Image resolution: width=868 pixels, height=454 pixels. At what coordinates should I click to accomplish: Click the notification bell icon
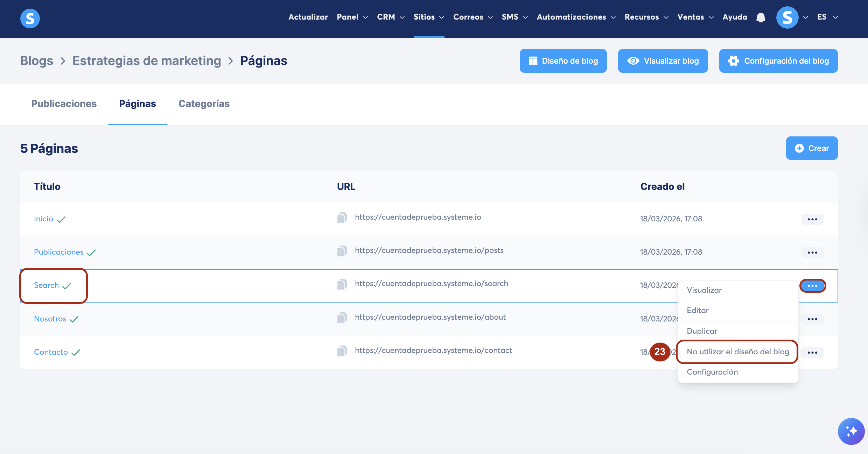click(761, 17)
